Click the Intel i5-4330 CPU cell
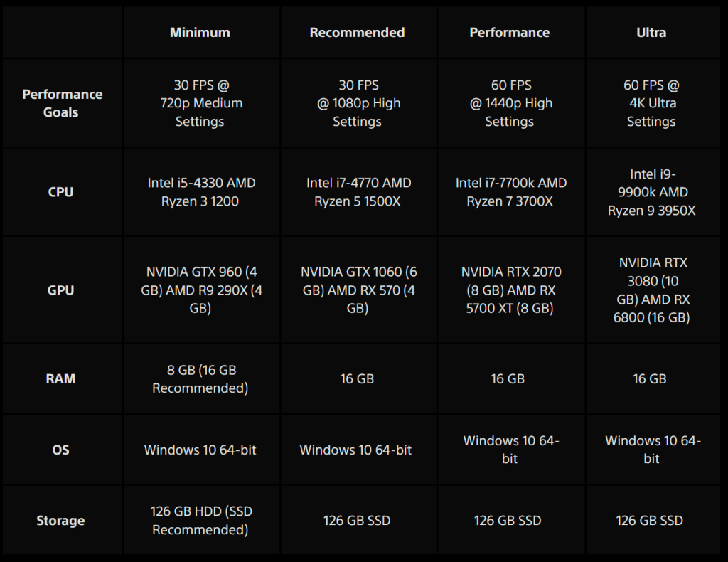Image resolution: width=728 pixels, height=562 pixels. coord(201,192)
